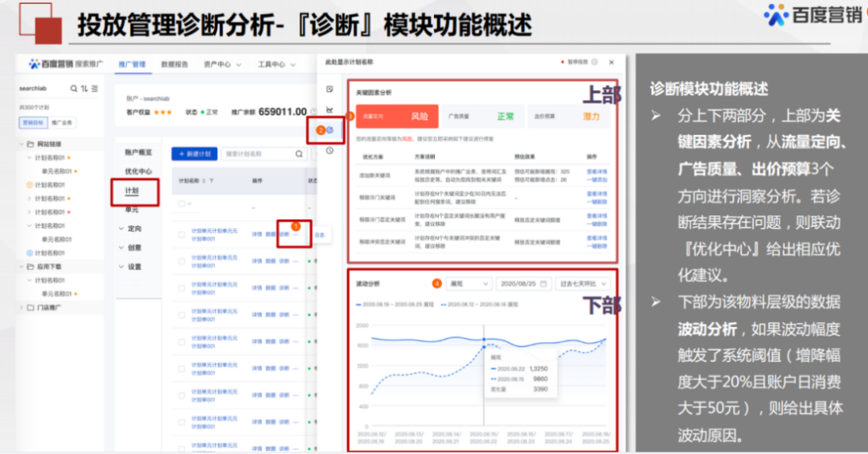The image size is (868, 454).
Task: Click the 风险 流量定向 card
Action: click(396, 117)
